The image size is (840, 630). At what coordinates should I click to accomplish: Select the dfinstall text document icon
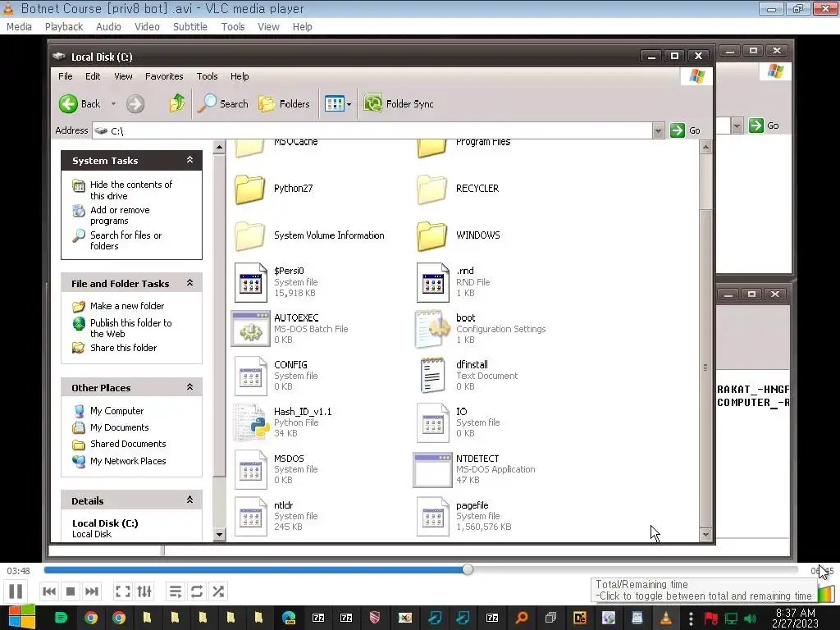(x=433, y=376)
